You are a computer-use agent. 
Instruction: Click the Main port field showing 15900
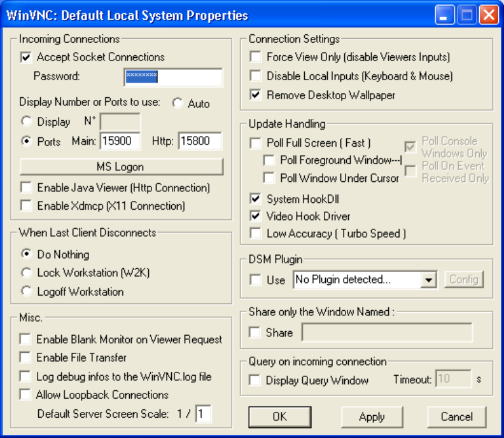(120, 141)
